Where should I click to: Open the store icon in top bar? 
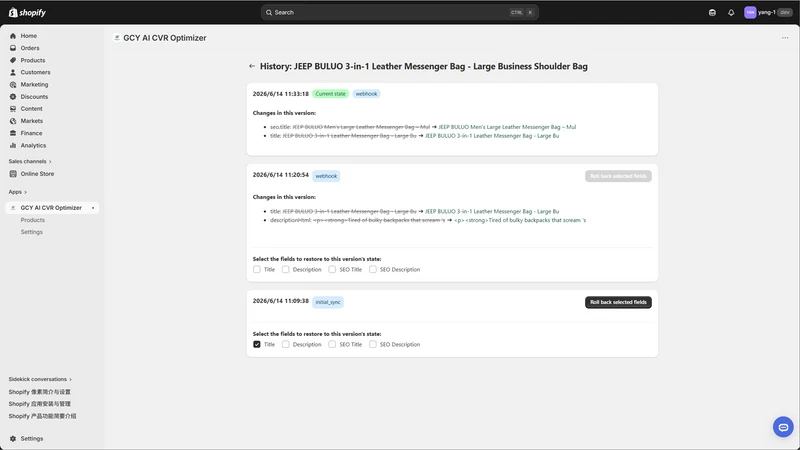(712, 12)
